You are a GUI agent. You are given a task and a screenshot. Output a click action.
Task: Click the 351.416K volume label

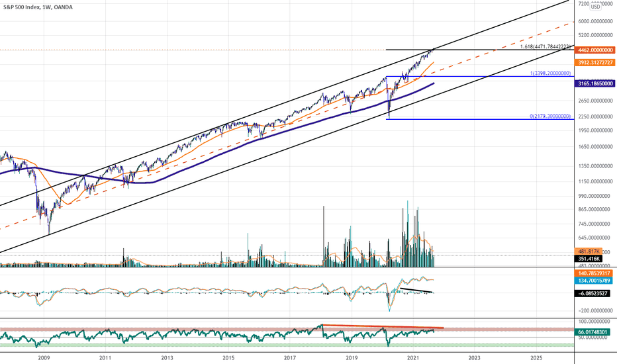[589, 259]
